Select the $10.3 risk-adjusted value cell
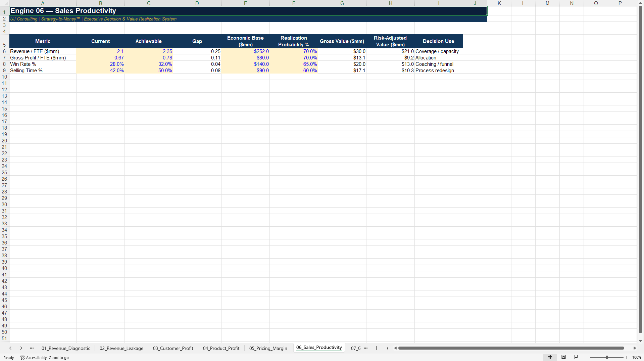 [390, 71]
